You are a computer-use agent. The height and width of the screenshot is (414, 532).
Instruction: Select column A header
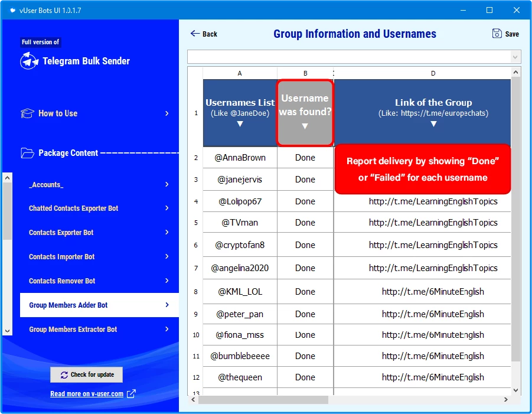click(240, 73)
